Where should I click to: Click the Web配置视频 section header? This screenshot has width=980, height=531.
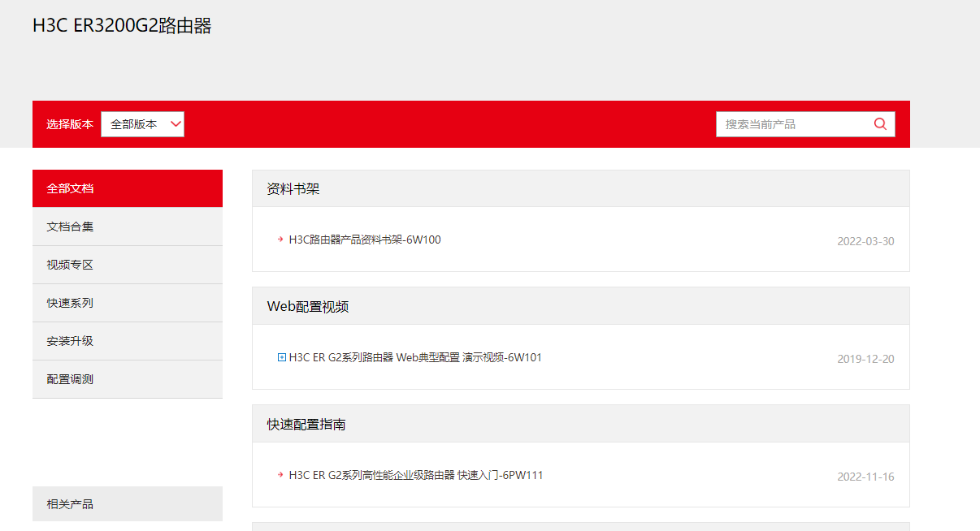point(581,306)
